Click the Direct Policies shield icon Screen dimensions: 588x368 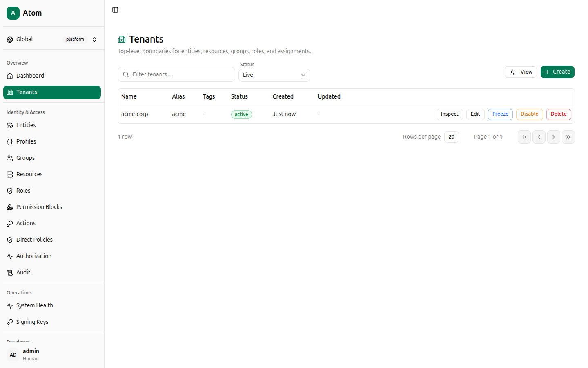click(10, 240)
